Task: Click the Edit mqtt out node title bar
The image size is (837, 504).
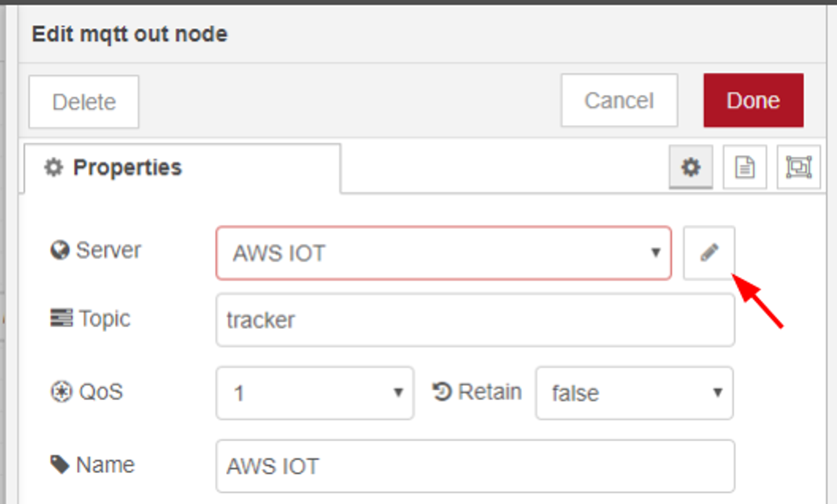Action: (130, 33)
